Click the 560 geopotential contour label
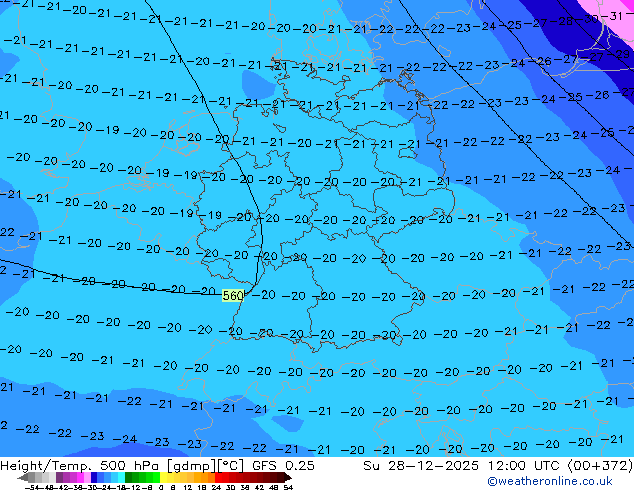The height and width of the screenshot is (490, 634). pos(233,296)
